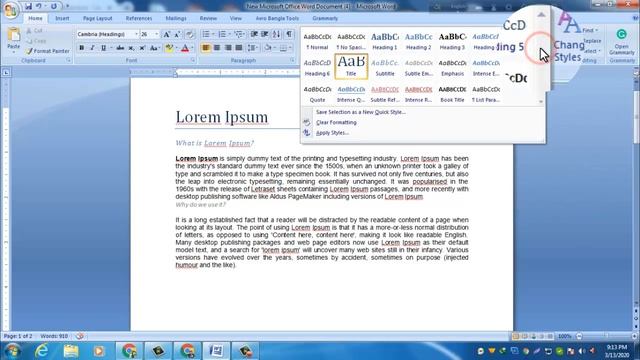The width and height of the screenshot is (640, 360).
Task: Toggle Show/Hide paragraph marks
Action: click(x=289, y=34)
